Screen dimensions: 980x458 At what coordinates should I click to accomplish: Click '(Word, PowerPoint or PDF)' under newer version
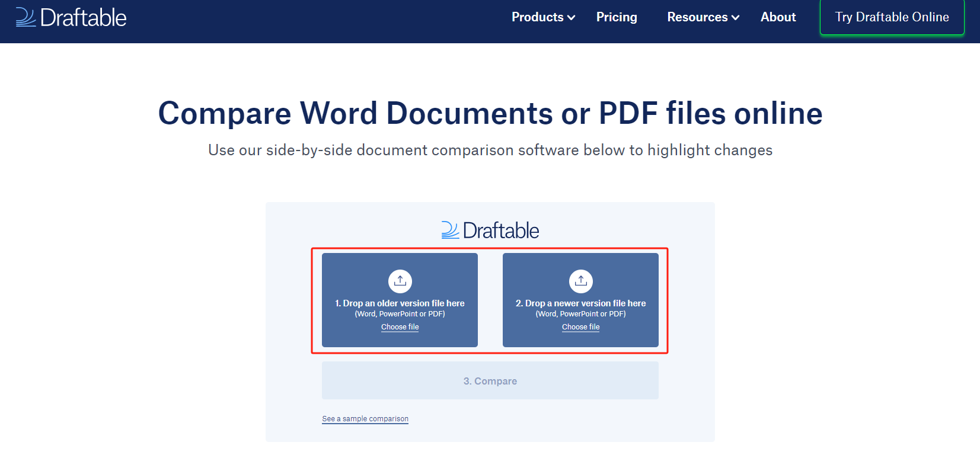click(581, 314)
